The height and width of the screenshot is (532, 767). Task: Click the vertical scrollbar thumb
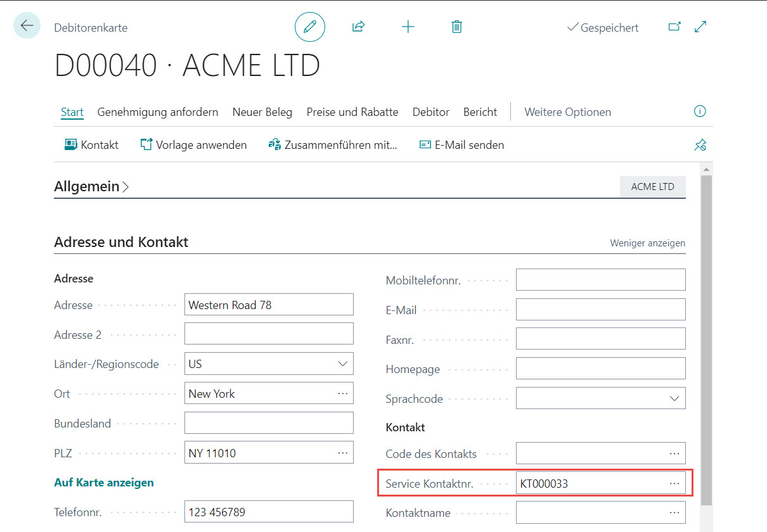click(x=706, y=336)
